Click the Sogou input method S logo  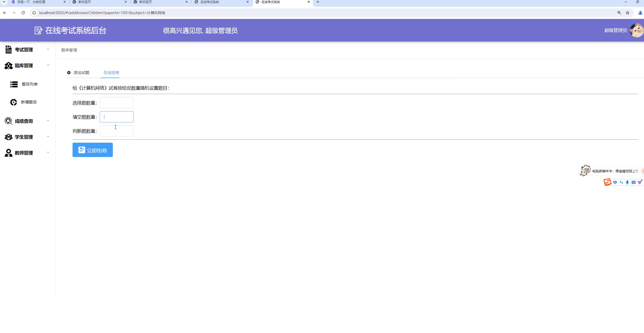607,182
